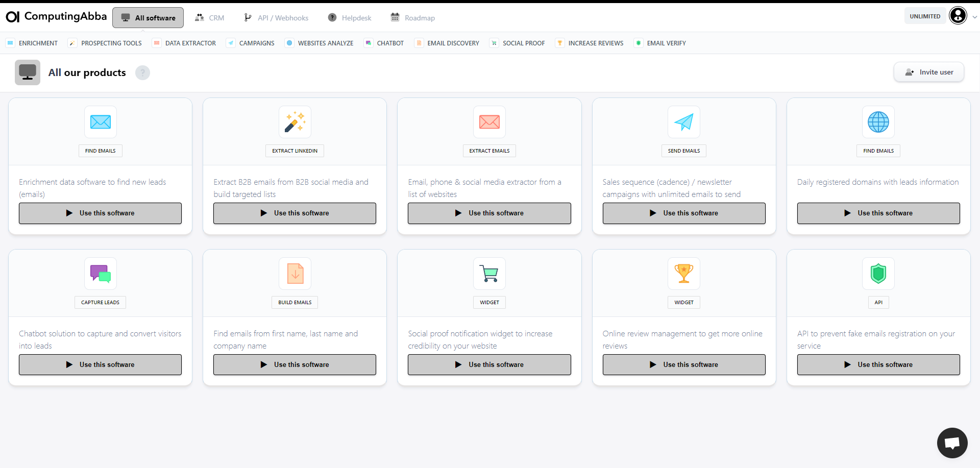Click the shopping cart widget icon
Viewport: 980px width, 468px height.
(x=489, y=274)
